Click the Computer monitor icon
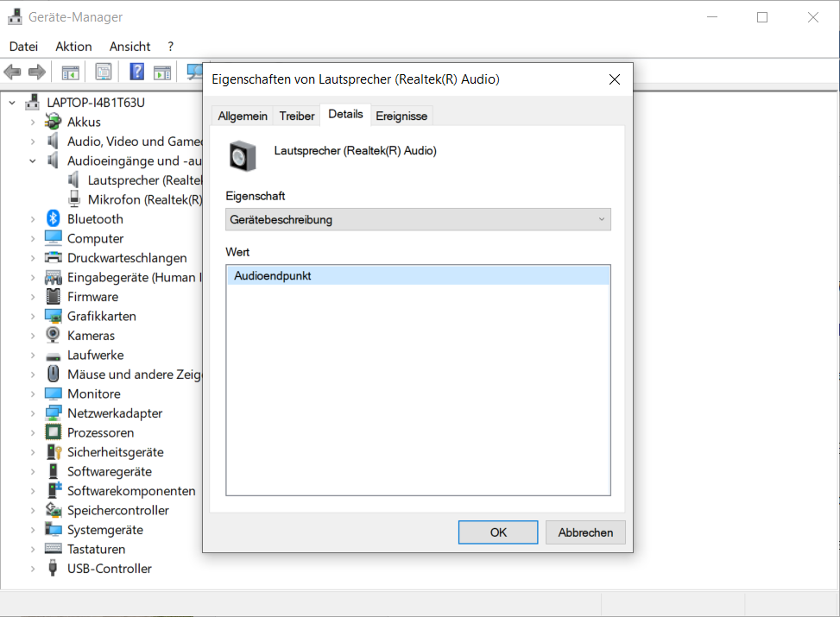 (x=53, y=238)
